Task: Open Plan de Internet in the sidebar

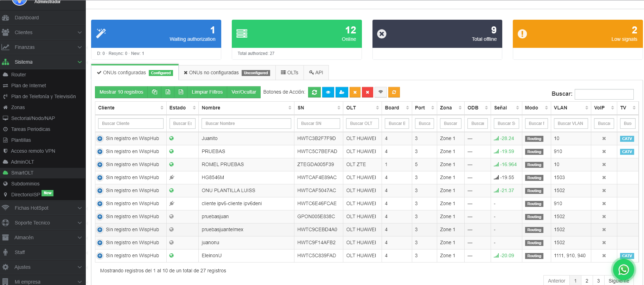Action: tap(28, 85)
